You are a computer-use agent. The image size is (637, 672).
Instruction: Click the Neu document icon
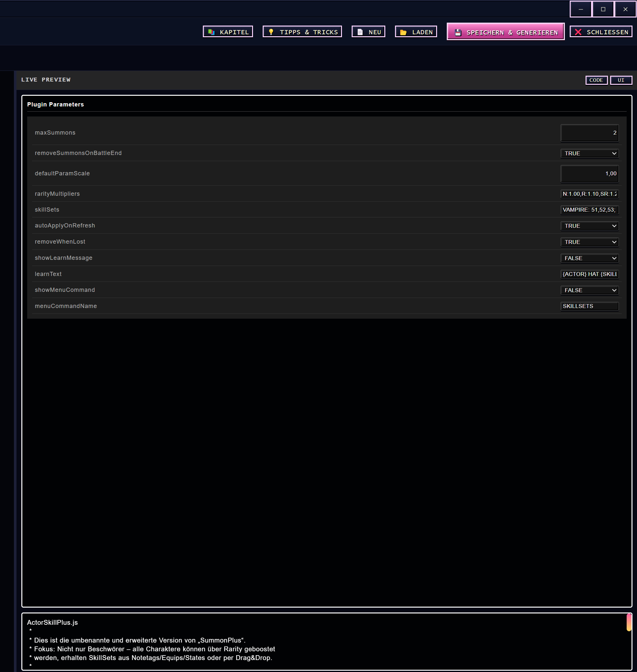click(360, 32)
